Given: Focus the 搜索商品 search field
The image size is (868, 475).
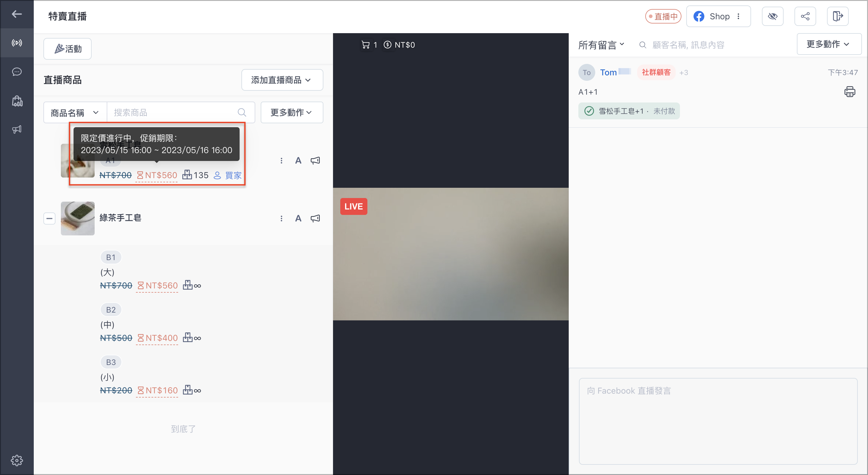Looking at the screenshot, I should click(181, 112).
